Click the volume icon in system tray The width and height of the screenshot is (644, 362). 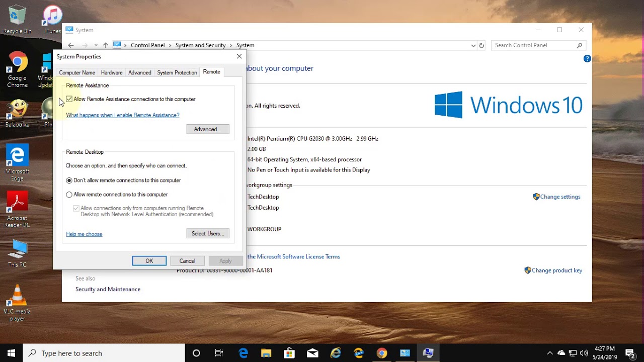584,353
